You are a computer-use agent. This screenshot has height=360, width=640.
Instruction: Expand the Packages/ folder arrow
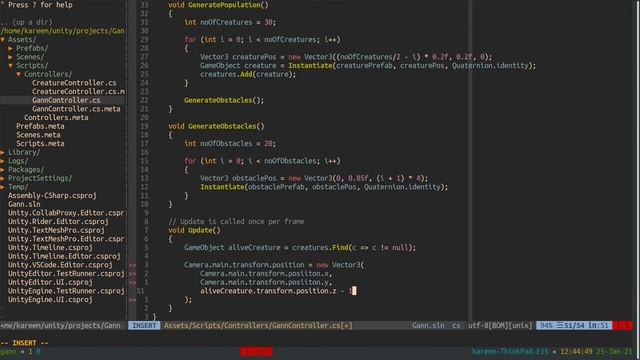point(2,169)
